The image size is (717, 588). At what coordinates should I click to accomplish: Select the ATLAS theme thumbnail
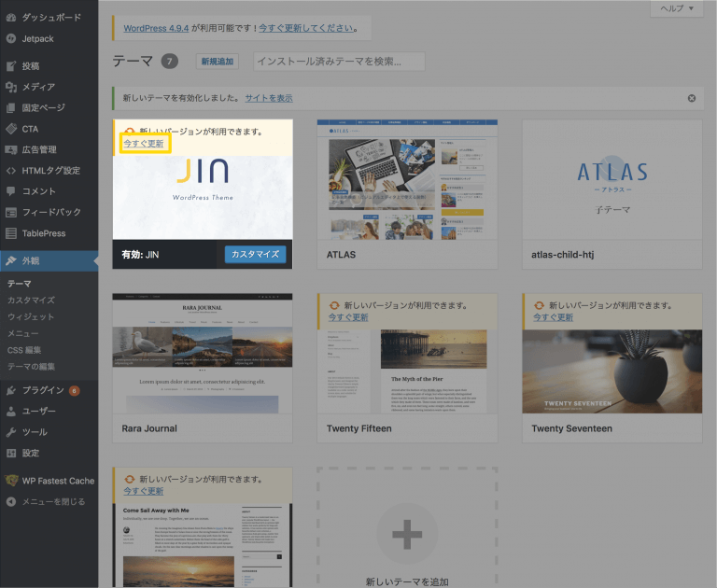407,180
